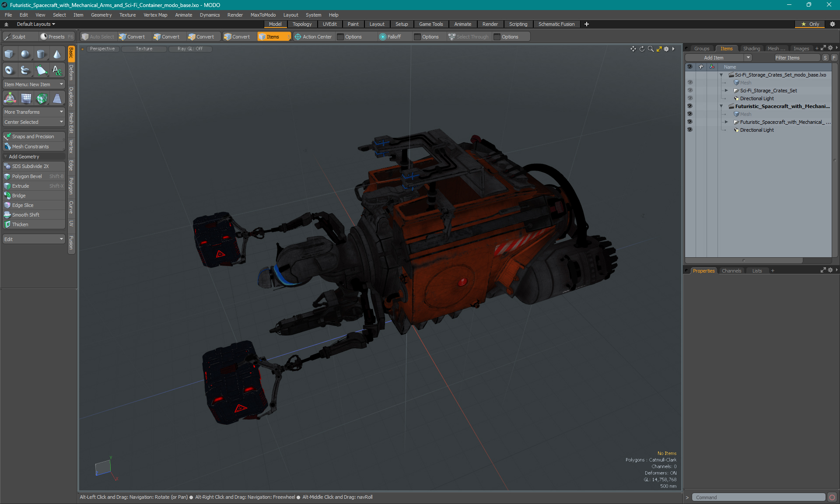Switch to the Topology layout tab
Viewport: 840px width, 504px height.
pyautogui.click(x=302, y=24)
